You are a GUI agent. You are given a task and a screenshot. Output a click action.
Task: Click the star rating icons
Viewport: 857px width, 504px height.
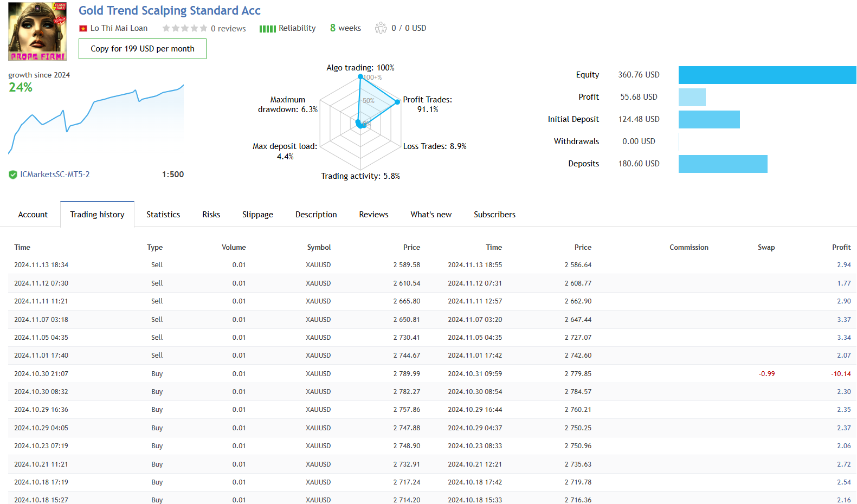pos(185,28)
